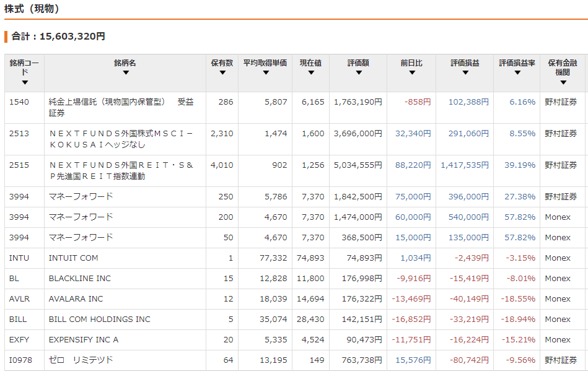Click BILL COM HOLDINGS INC name

point(99,320)
